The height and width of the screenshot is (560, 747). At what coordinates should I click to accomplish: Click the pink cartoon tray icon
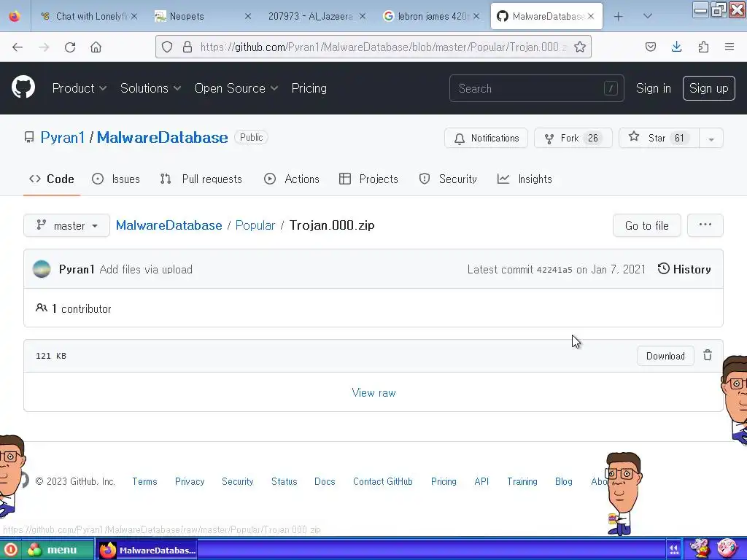(726, 548)
